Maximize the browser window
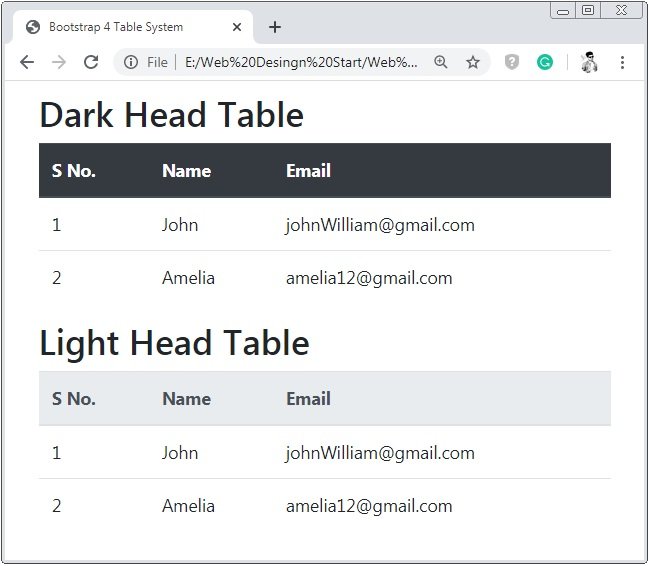This screenshot has width=648, height=566. pyautogui.click(x=588, y=11)
